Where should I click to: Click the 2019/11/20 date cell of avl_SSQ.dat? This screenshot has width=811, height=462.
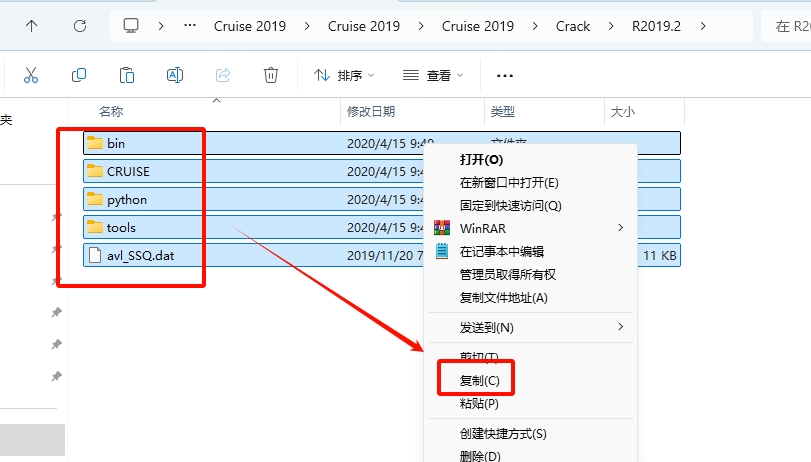385,255
